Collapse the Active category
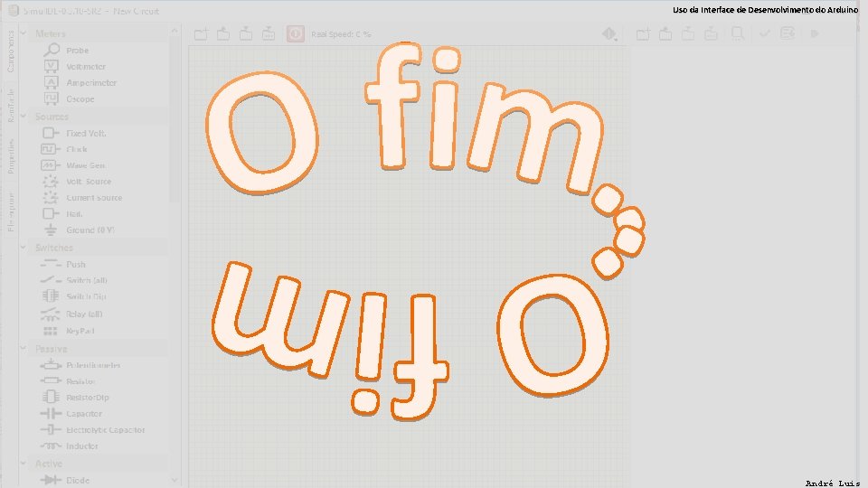This screenshot has width=868, height=488. pyautogui.click(x=24, y=463)
